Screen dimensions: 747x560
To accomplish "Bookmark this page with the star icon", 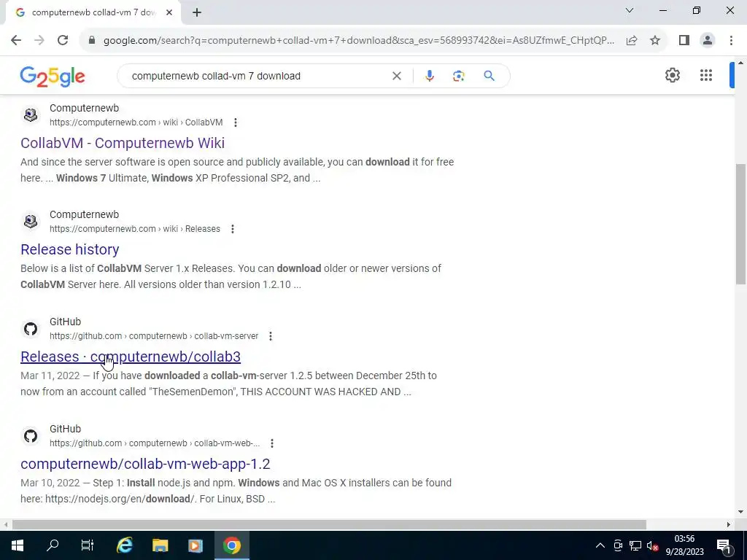I will (655, 41).
